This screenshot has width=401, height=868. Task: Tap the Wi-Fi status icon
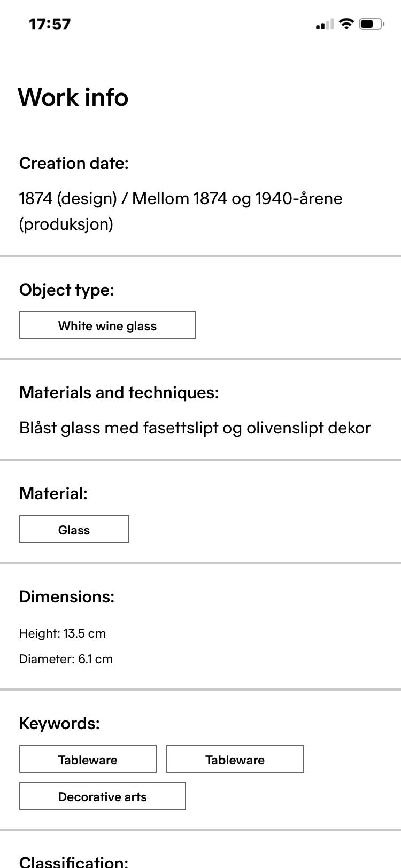[x=346, y=24]
